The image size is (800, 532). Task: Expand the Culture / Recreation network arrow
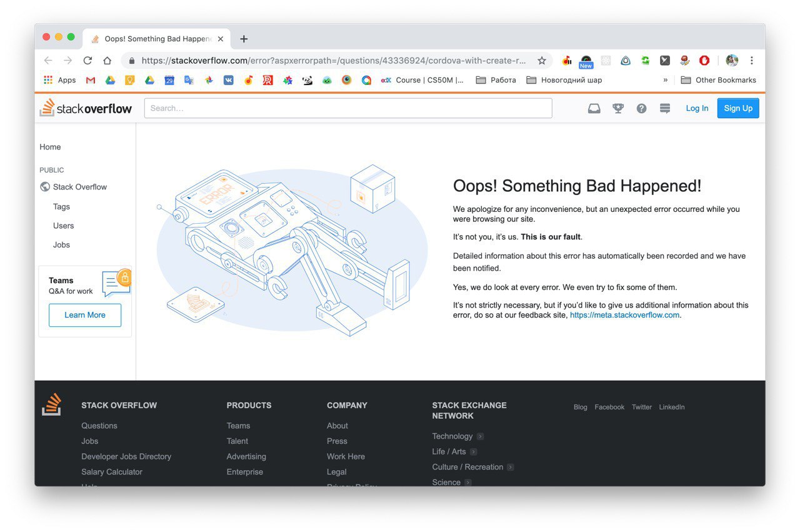point(511,467)
